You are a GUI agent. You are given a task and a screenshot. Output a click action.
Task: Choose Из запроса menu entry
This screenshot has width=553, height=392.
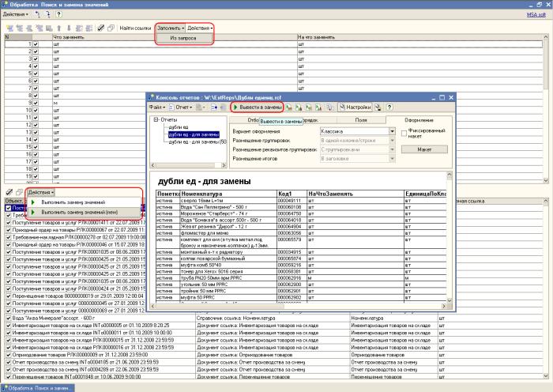[x=183, y=38]
